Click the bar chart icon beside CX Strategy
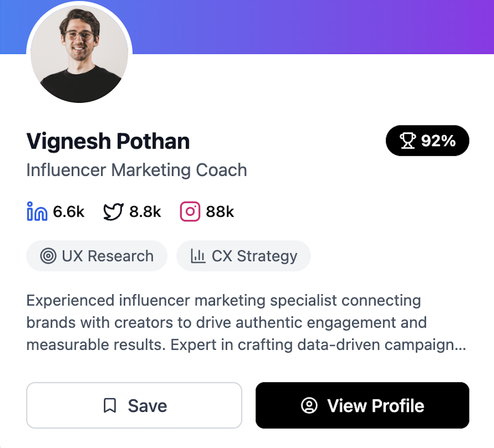This screenshot has width=494, height=448. pos(198,256)
